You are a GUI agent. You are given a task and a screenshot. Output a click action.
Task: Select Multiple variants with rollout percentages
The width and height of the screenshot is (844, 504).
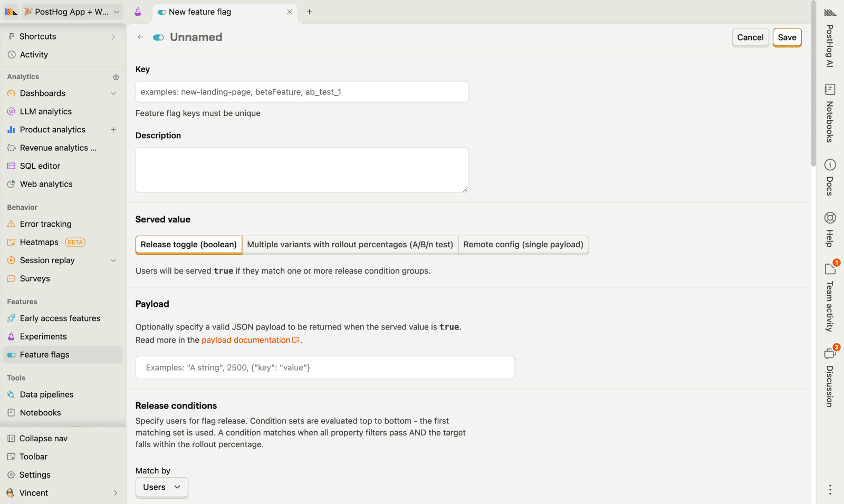pyautogui.click(x=350, y=244)
